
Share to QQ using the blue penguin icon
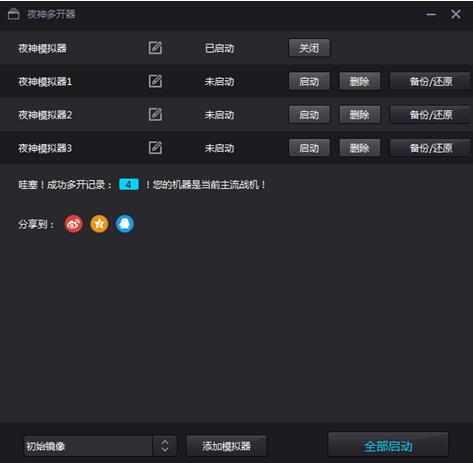coord(125,224)
